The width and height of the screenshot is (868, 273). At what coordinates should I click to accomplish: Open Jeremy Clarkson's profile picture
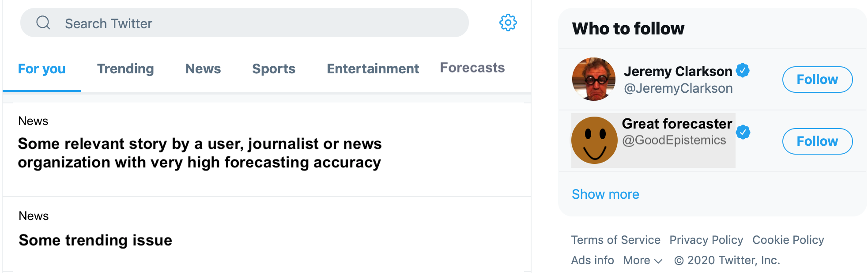tap(594, 79)
